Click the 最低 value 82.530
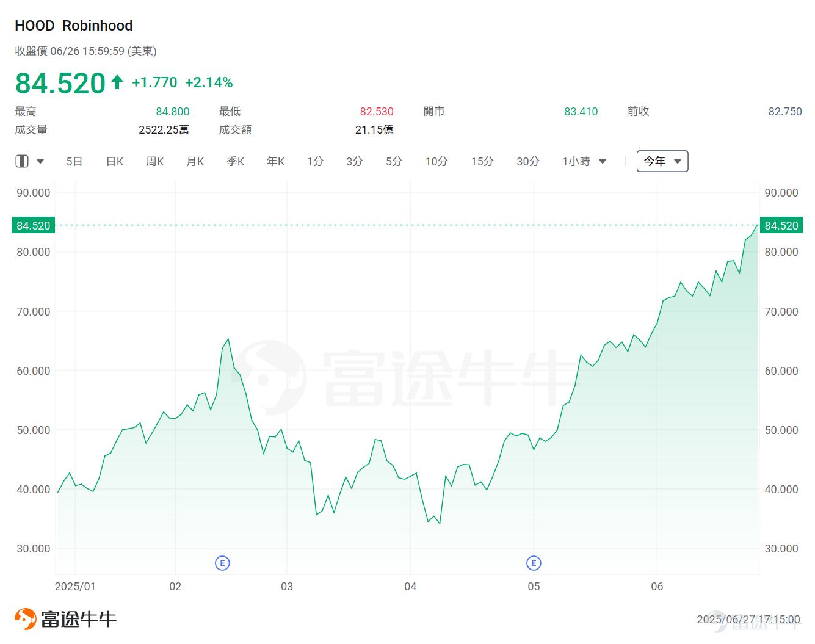Screen dimensions: 815x644 click(x=377, y=112)
